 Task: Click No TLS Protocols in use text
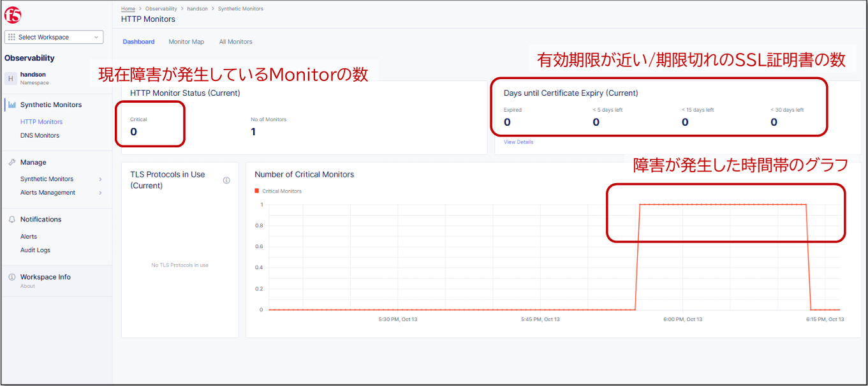pyautogui.click(x=180, y=265)
